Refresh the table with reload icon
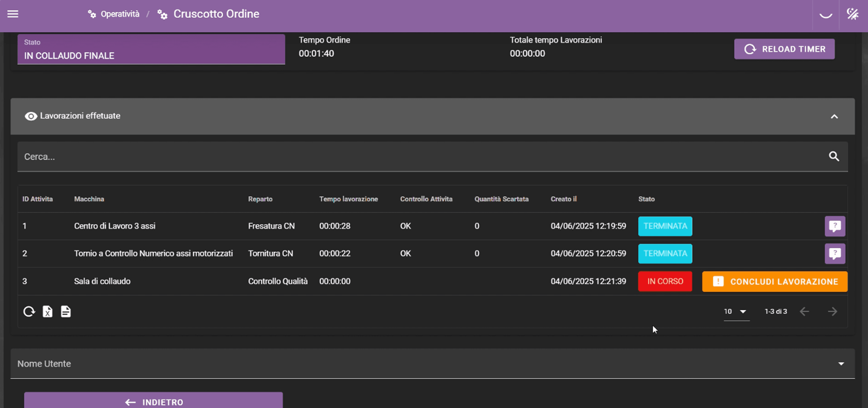The width and height of the screenshot is (868, 408). pyautogui.click(x=29, y=312)
